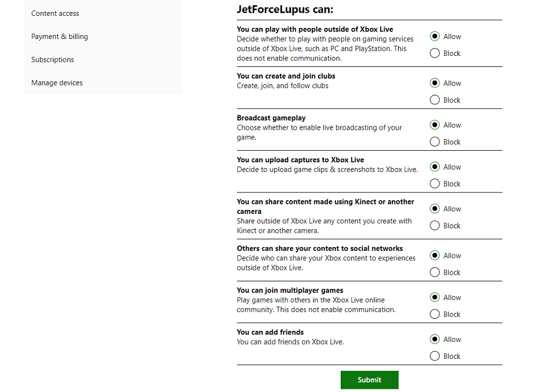Allow uploading captures to Xbox Live
The height and width of the screenshot is (392, 540).
[x=435, y=167]
